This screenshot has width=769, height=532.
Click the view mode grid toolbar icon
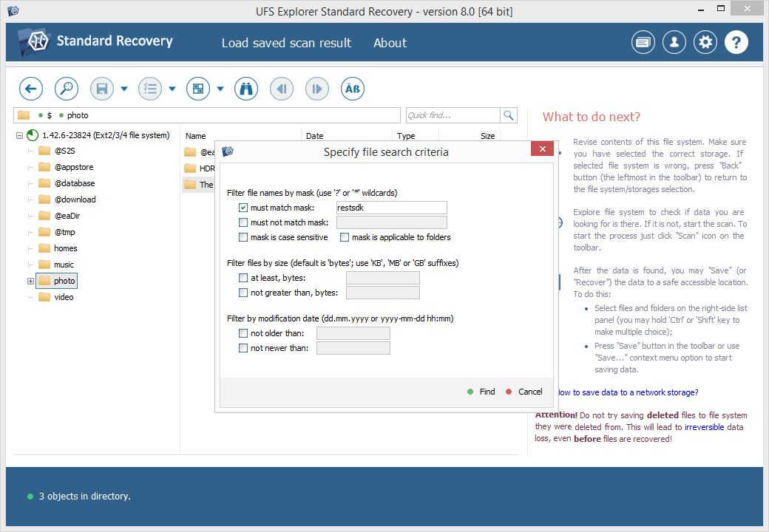pyautogui.click(x=198, y=89)
